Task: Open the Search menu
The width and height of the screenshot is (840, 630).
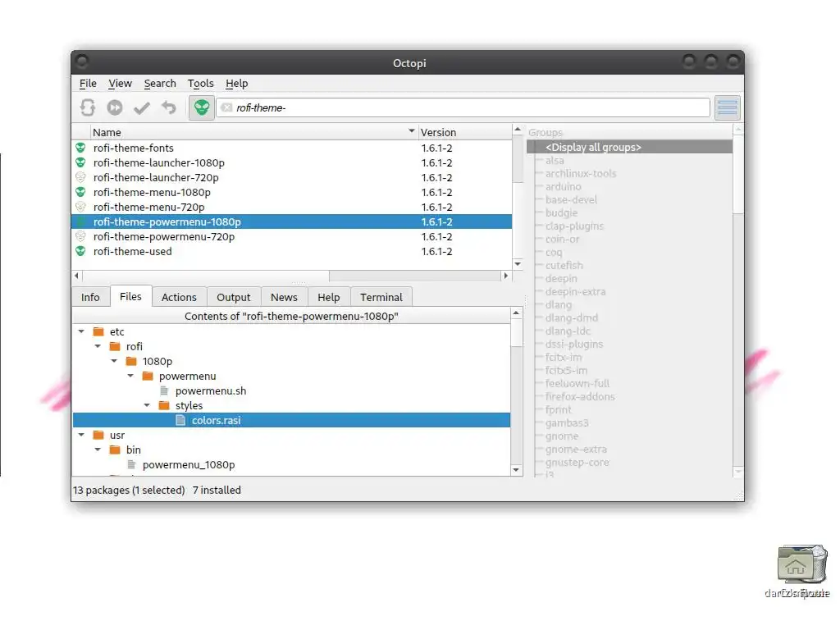Action: (x=160, y=83)
